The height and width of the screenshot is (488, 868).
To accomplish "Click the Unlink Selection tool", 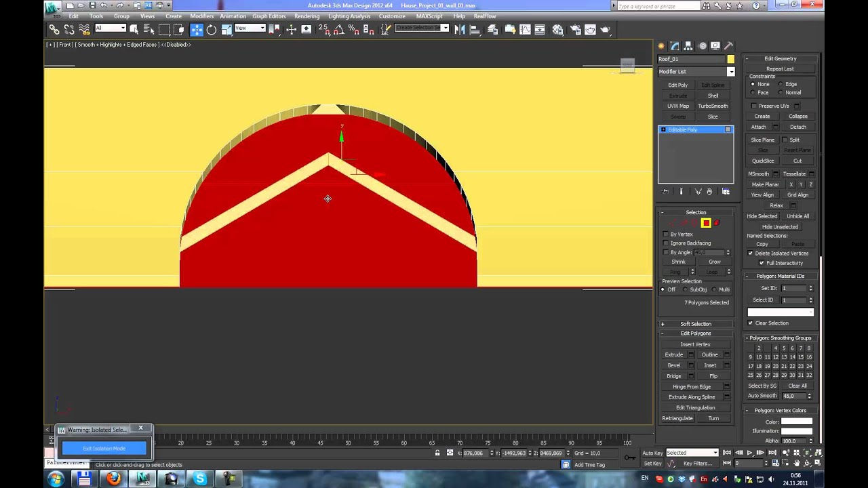I will 68,29.
